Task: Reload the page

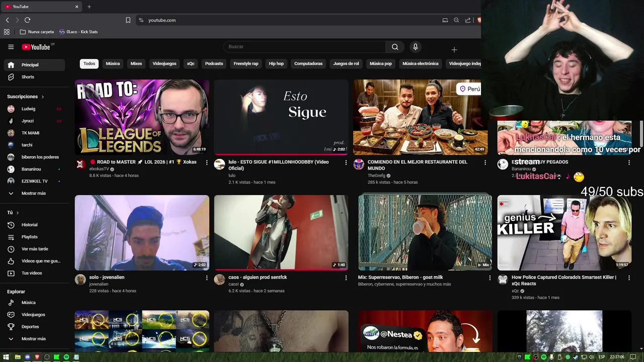Action: (x=27, y=20)
